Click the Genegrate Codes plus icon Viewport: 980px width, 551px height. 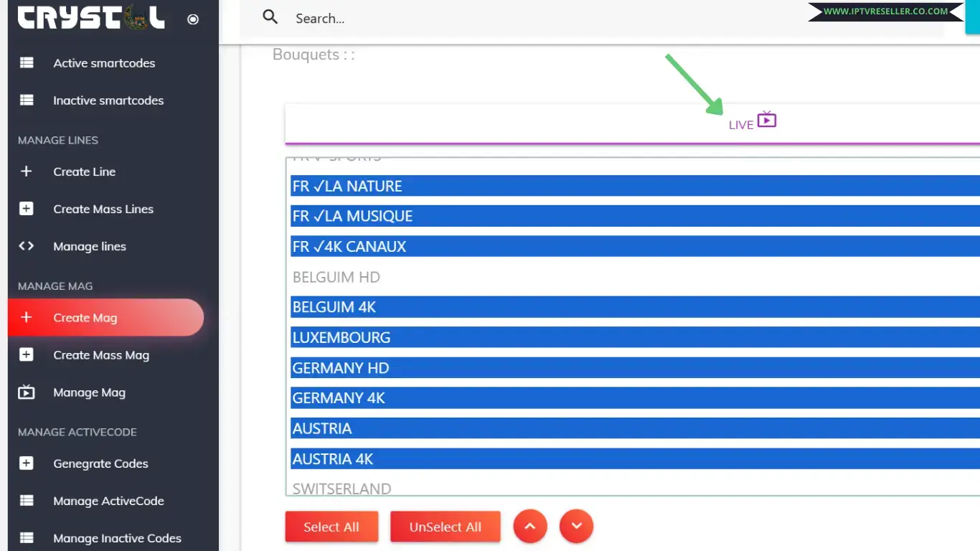(x=26, y=463)
